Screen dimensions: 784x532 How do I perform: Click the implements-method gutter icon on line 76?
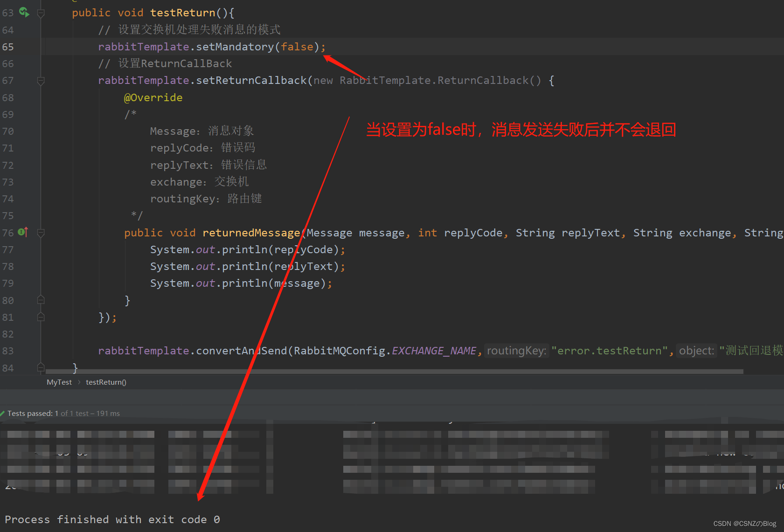tap(23, 232)
